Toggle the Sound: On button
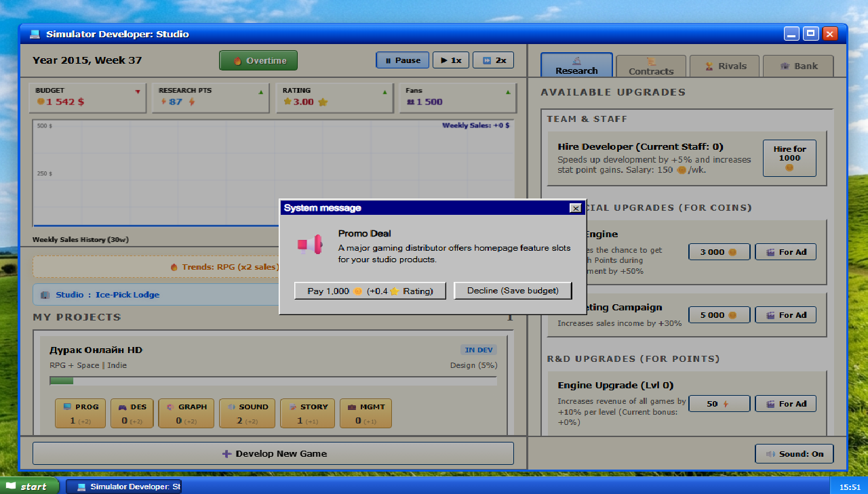This screenshot has height=494, width=868. [x=794, y=454]
